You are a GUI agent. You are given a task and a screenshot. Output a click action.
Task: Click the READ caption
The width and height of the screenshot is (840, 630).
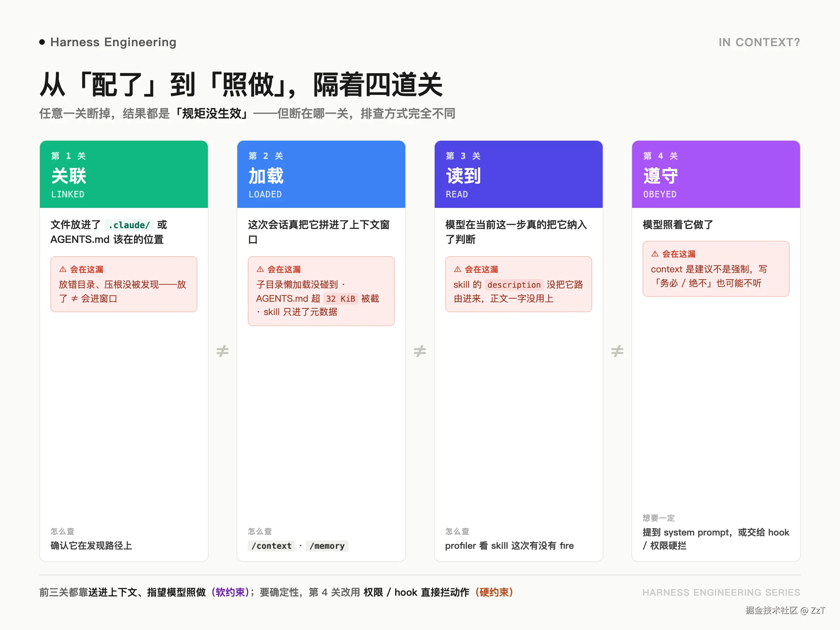[457, 194]
